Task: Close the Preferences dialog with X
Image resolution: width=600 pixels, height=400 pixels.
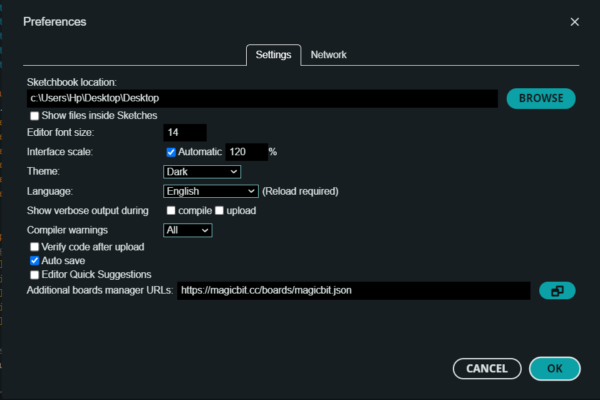Action: coord(574,22)
